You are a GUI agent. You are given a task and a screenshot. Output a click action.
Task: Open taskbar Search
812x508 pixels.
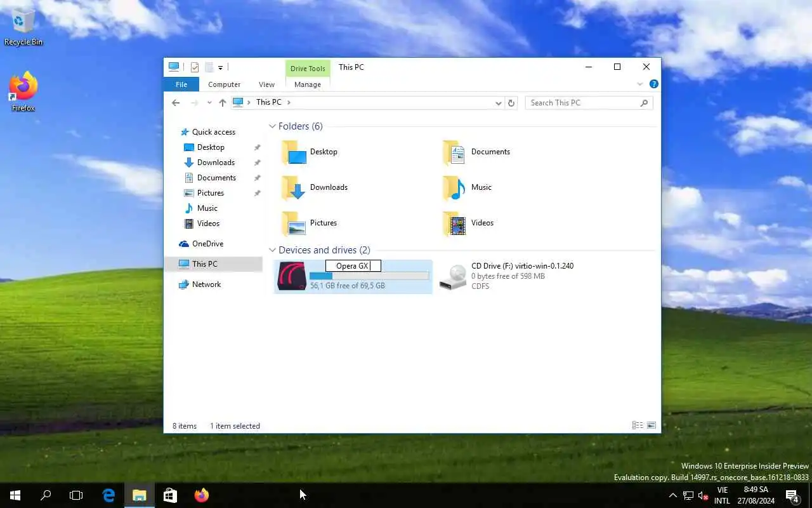pyautogui.click(x=46, y=495)
